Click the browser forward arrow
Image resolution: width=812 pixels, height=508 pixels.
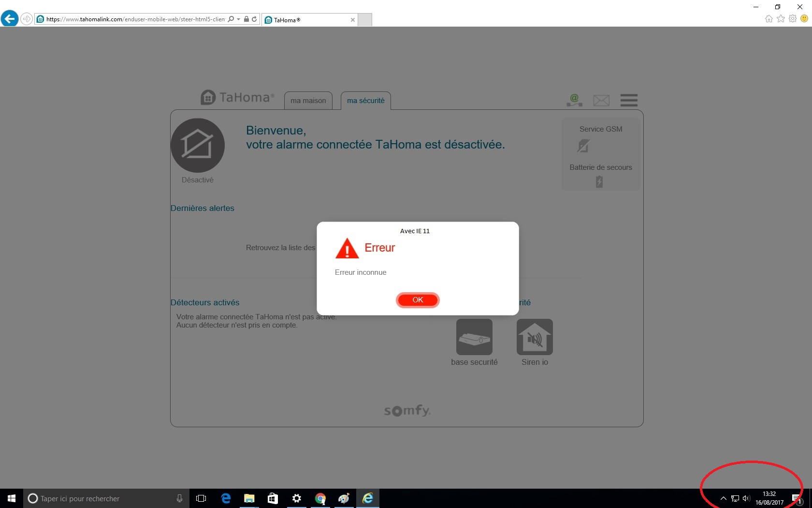pos(27,19)
